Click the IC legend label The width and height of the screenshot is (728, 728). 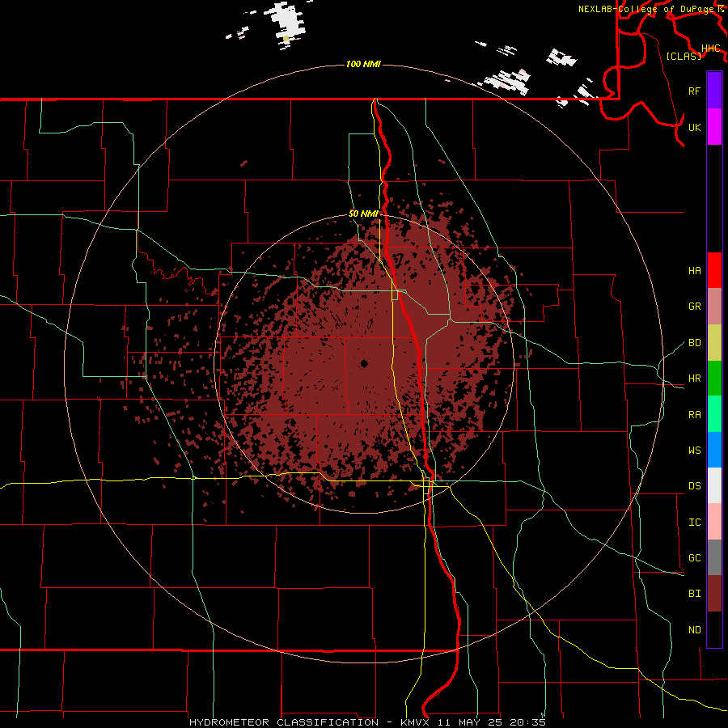click(x=694, y=523)
